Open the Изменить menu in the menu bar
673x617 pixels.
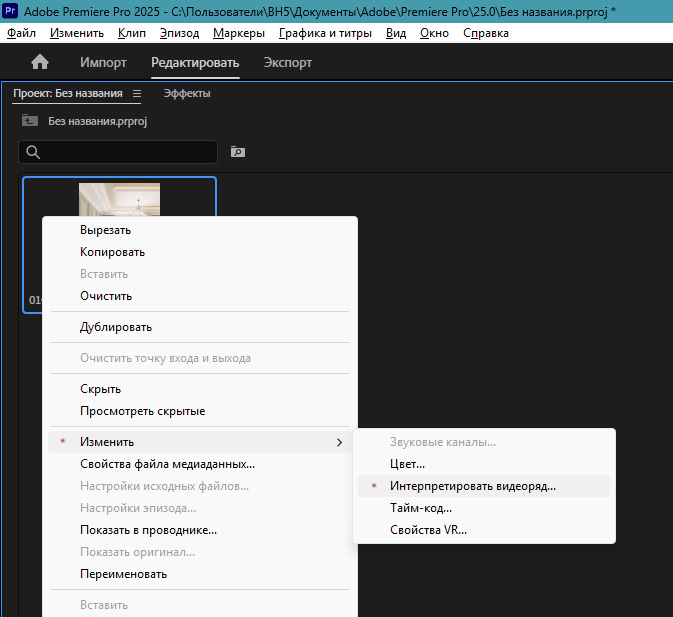pyautogui.click(x=77, y=33)
